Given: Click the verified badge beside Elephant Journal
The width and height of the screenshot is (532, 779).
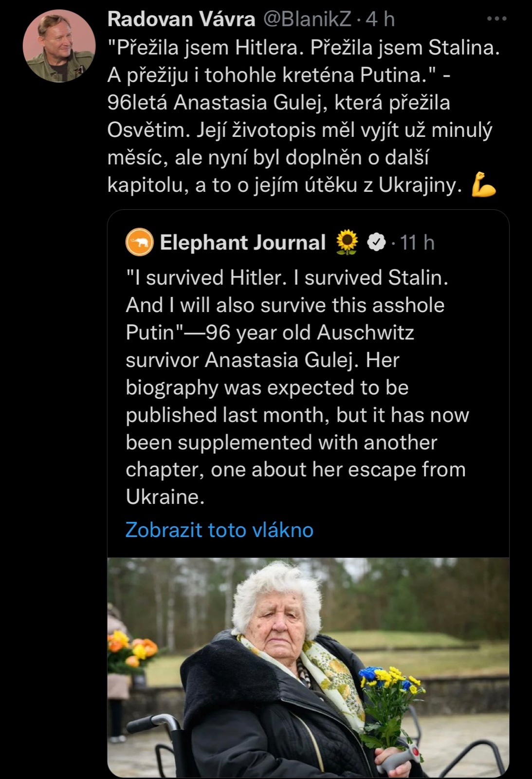Looking at the screenshot, I should [376, 242].
